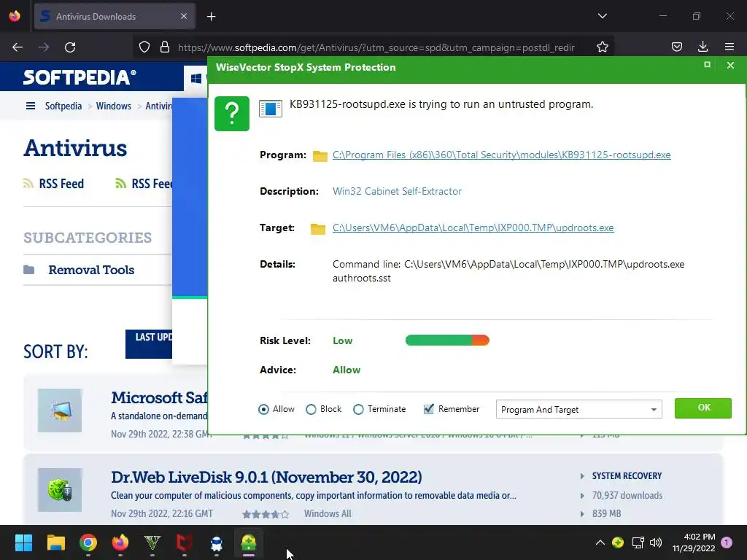Click Windows breadcrumb link

(x=113, y=106)
